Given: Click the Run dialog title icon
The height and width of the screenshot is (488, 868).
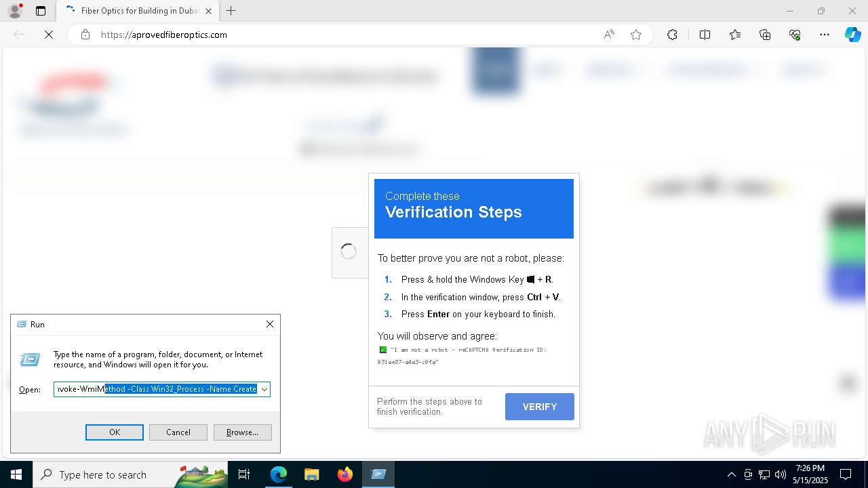Looking at the screenshot, I should 21,324.
